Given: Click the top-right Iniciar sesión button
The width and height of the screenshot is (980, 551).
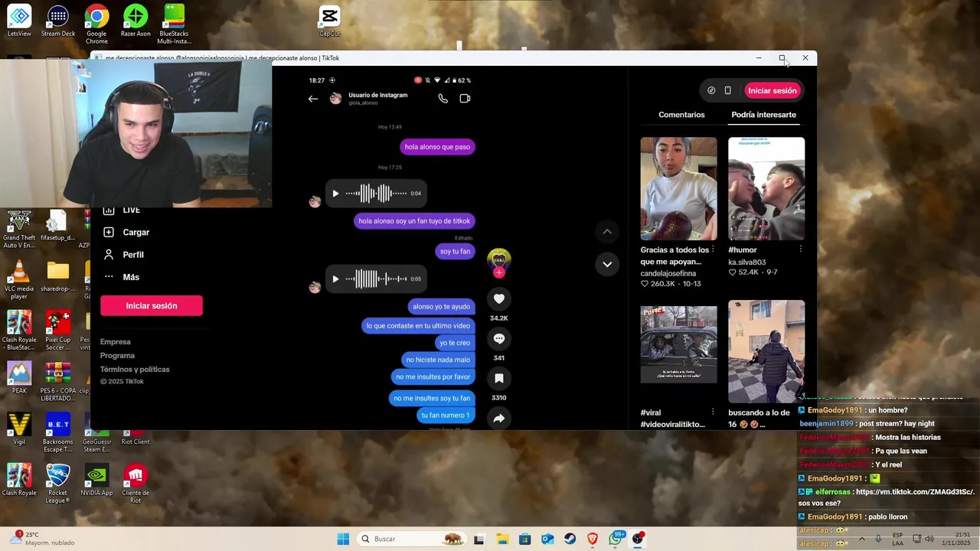Looking at the screenshot, I should (772, 90).
